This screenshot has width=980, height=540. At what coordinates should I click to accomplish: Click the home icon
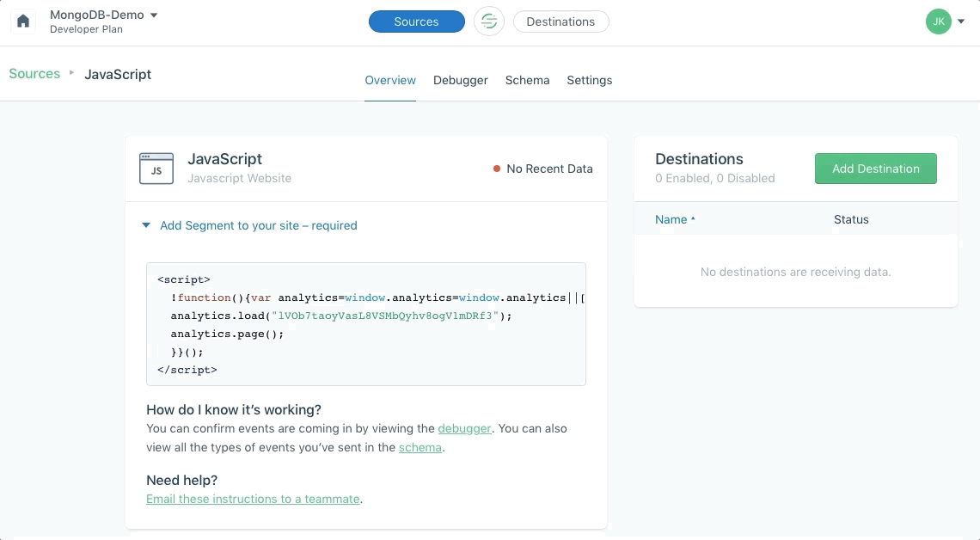23,21
